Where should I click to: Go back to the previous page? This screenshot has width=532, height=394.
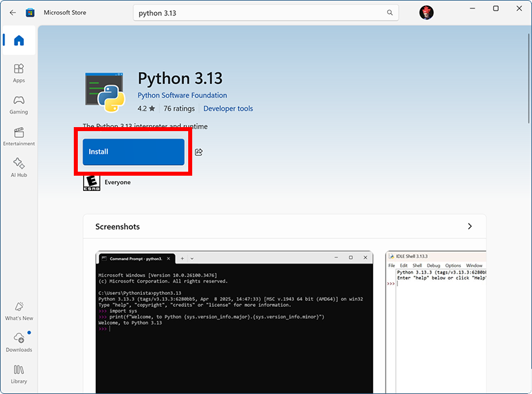tap(11, 12)
